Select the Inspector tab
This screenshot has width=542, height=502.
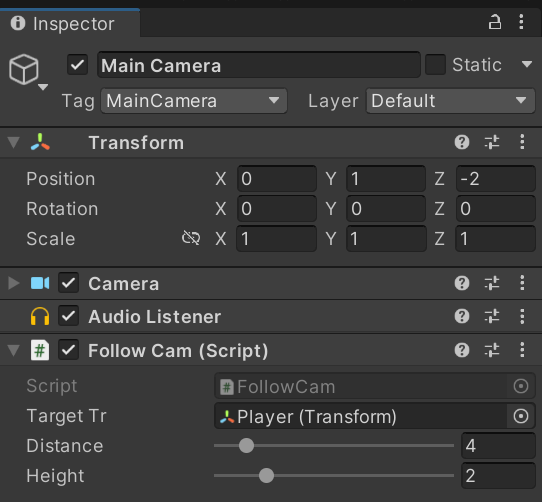[70, 23]
